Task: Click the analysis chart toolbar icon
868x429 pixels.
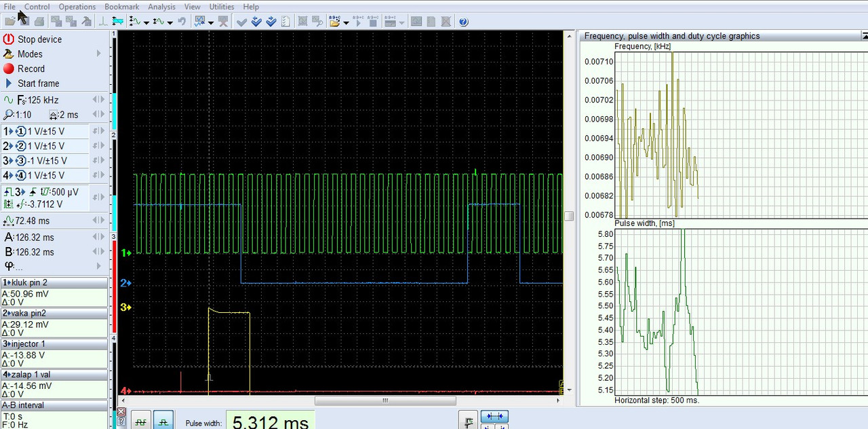Action: [x=200, y=22]
